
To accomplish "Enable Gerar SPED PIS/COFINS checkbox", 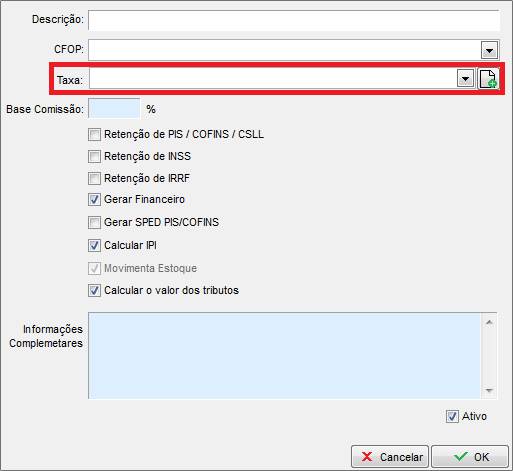I will click(94, 222).
